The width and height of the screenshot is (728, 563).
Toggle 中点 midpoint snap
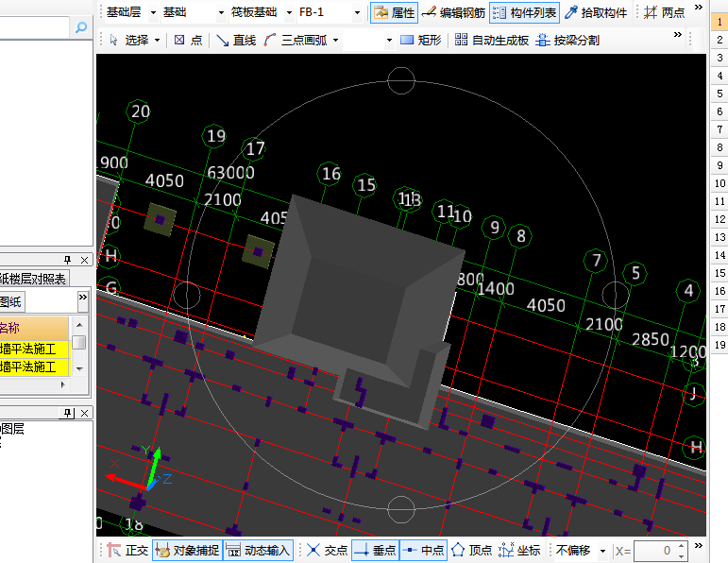423,551
